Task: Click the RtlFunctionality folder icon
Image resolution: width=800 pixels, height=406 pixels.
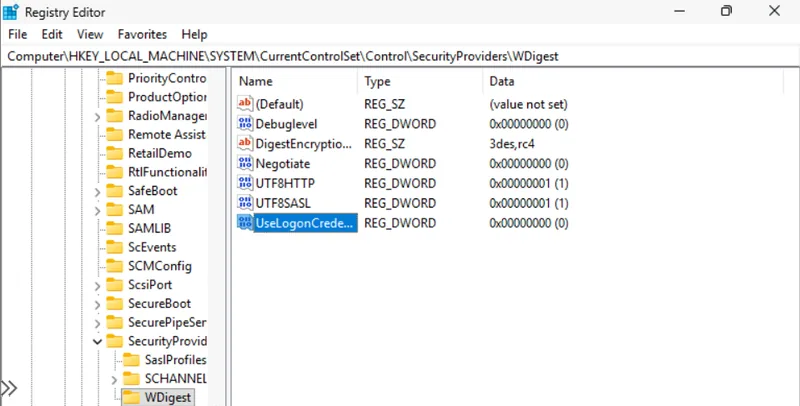Action: click(x=115, y=172)
